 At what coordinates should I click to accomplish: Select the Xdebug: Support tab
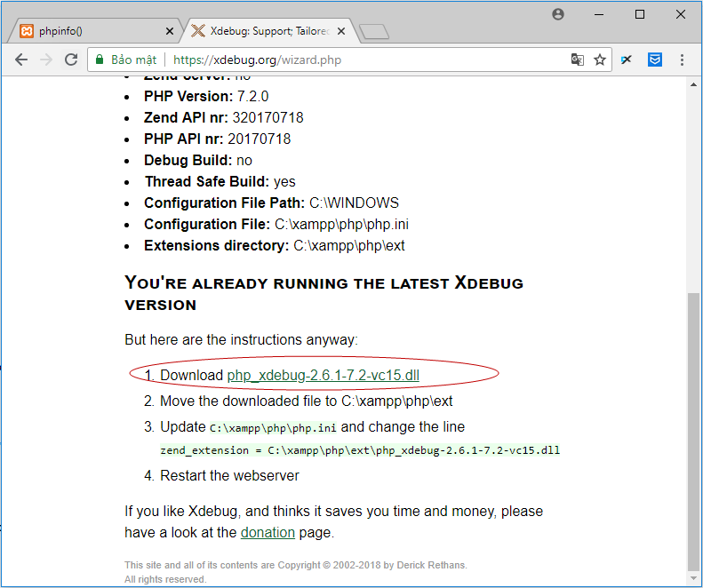(x=269, y=31)
